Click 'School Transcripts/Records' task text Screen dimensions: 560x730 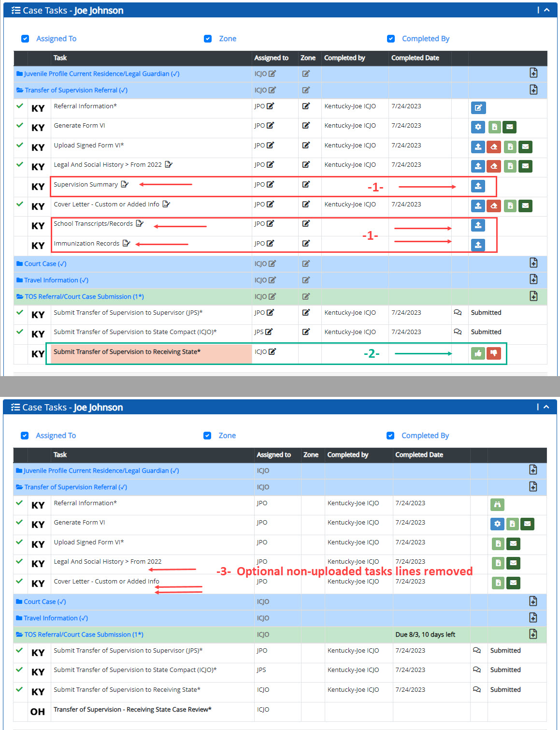(x=93, y=223)
